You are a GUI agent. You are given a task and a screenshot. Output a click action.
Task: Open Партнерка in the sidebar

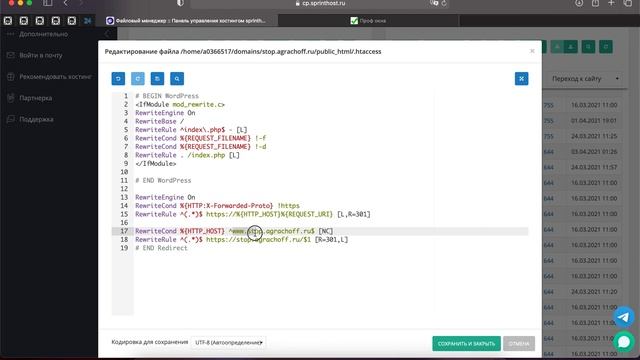36,98
